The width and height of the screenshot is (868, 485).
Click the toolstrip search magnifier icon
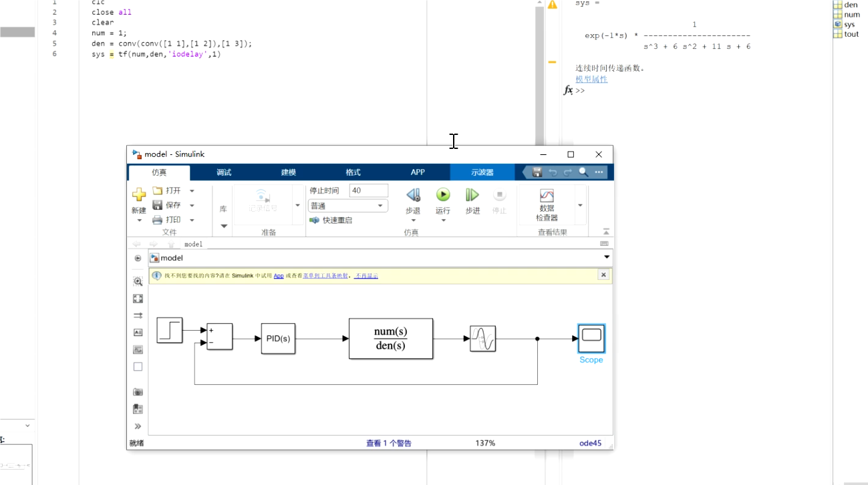pos(583,172)
